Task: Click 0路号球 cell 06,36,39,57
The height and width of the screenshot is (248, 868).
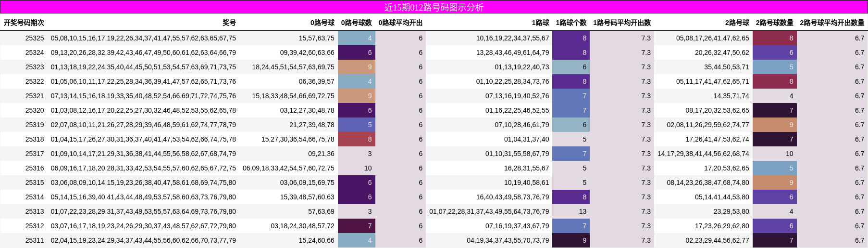Action: tap(316, 81)
